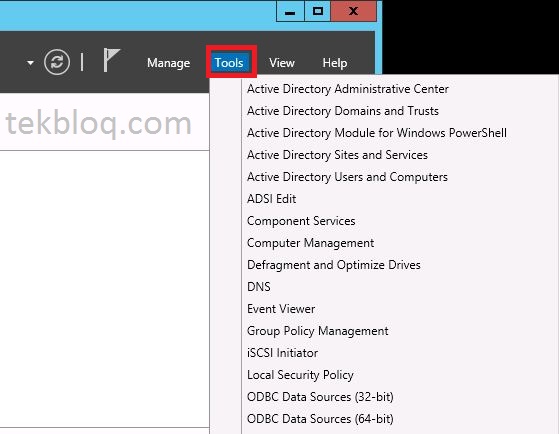The height and width of the screenshot is (434, 559).
Task: Launch Active Directory Users and Computers
Action: pyautogui.click(x=347, y=177)
